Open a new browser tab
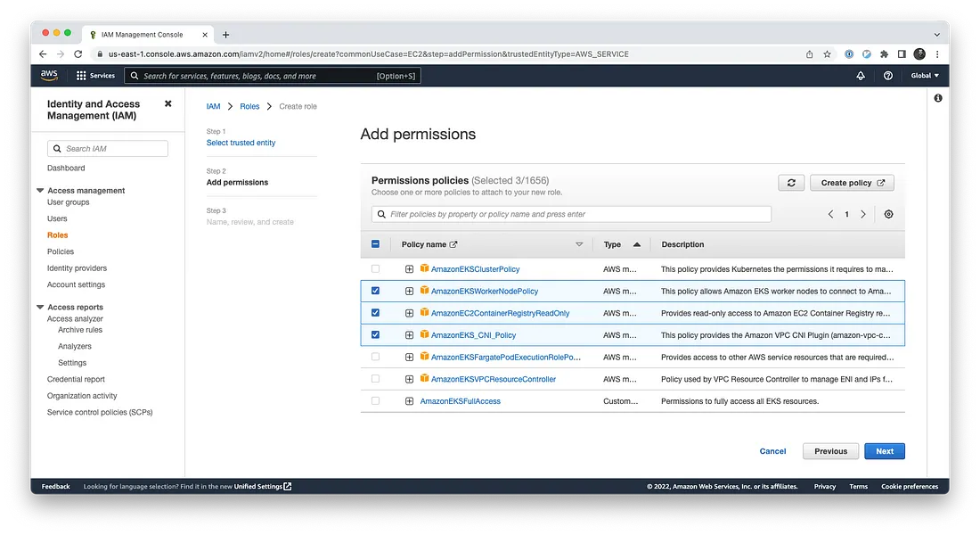The height and width of the screenshot is (535, 980). point(225,35)
